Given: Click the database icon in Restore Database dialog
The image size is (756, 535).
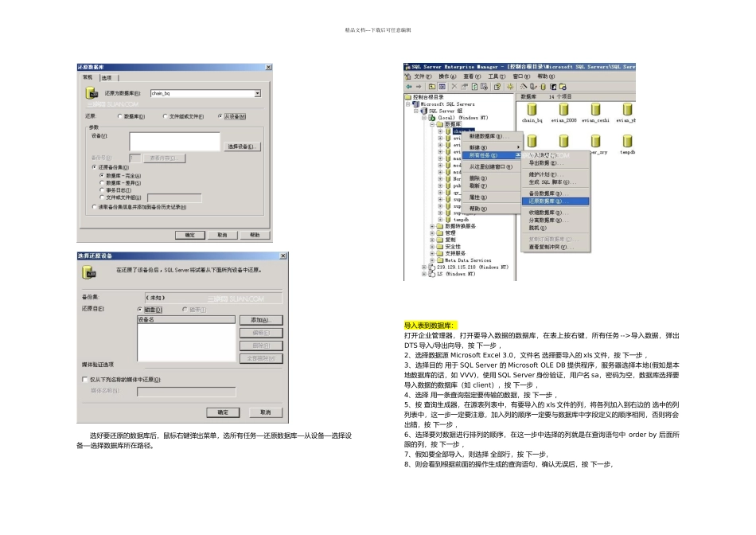Looking at the screenshot, I should point(92,92).
